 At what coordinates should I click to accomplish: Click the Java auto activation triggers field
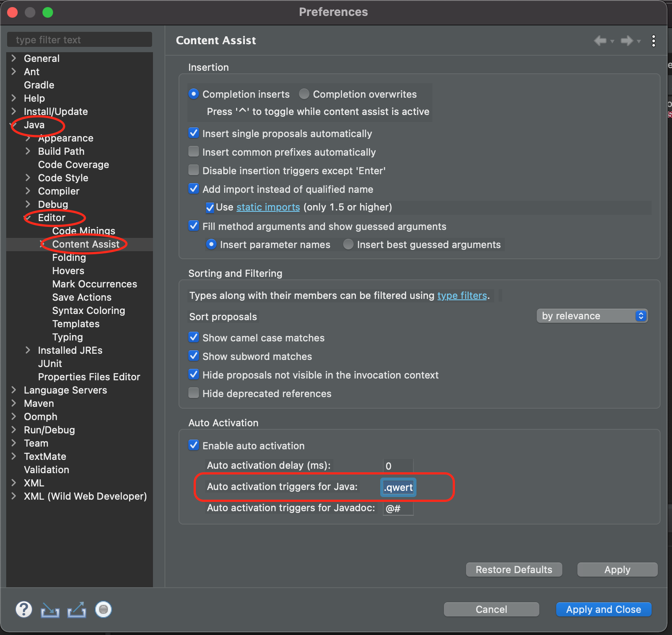click(x=398, y=487)
